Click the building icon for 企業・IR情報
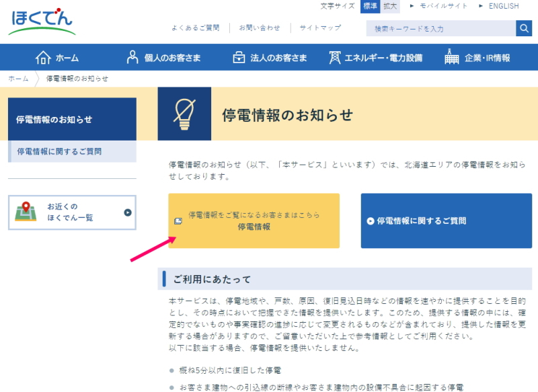 452,58
